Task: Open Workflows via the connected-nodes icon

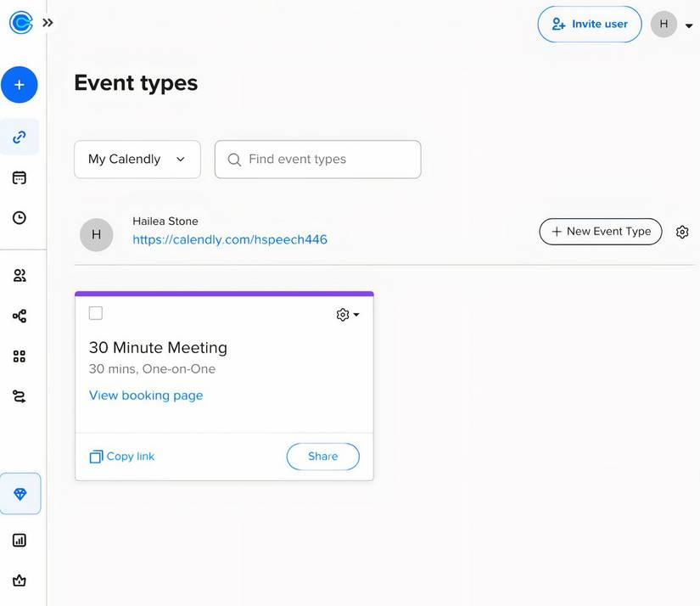Action: 20,315
